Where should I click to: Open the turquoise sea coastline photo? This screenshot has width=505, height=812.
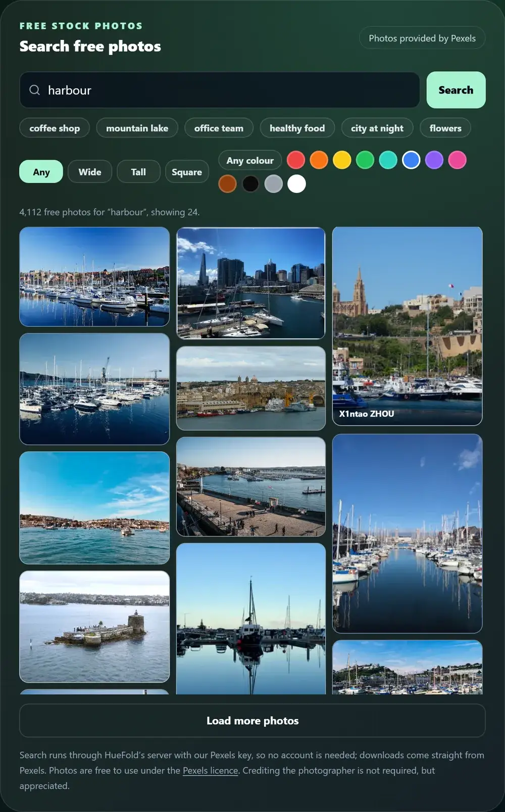click(x=94, y=508)
